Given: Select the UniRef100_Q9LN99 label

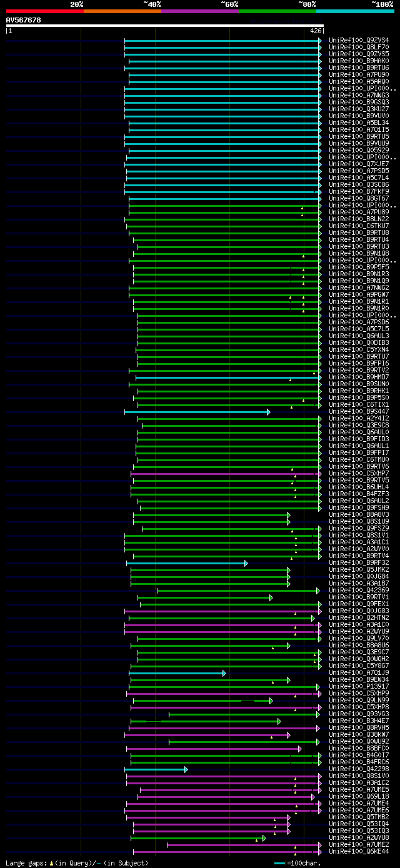Looking at the screenshot, I should (359, 700).
